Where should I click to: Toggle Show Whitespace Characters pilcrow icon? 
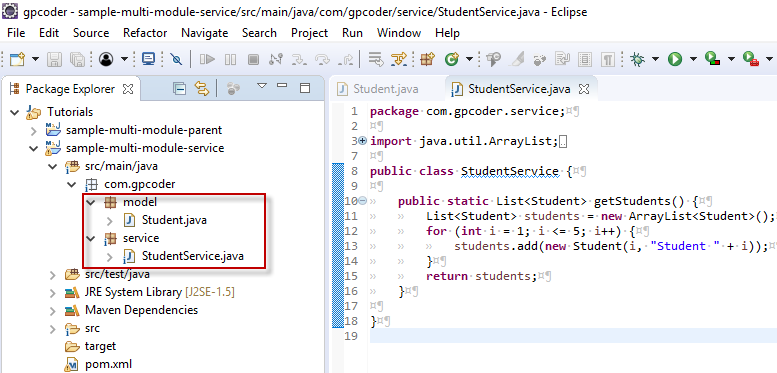click(608, 60)
